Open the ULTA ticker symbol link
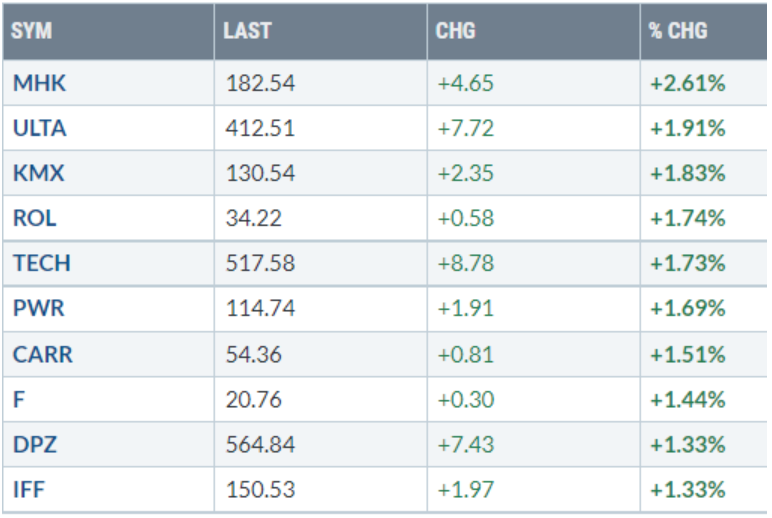The height and width of the screenshot is (518, 772). click(40, 129)
